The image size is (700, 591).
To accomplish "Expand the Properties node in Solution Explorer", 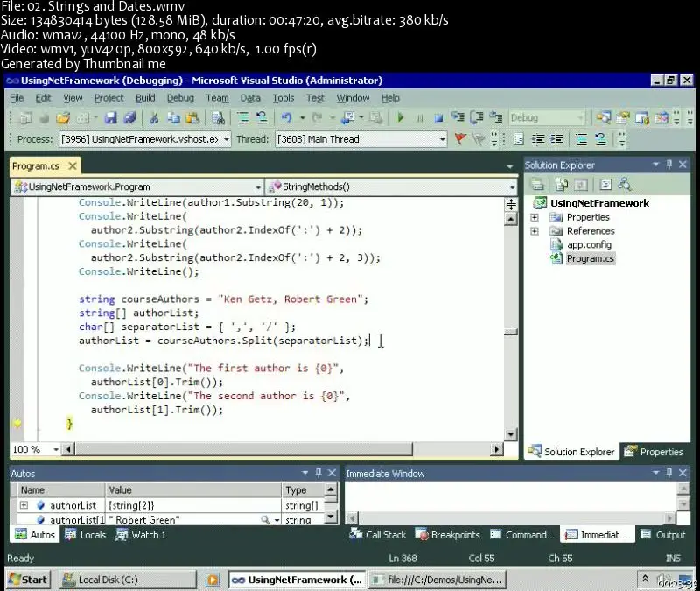I will 535,217.
